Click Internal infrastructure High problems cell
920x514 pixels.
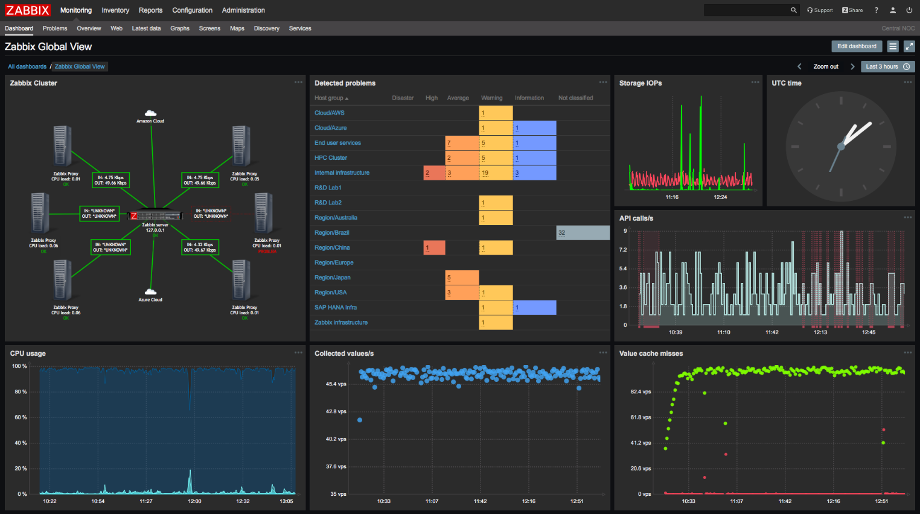click(434, 173)
